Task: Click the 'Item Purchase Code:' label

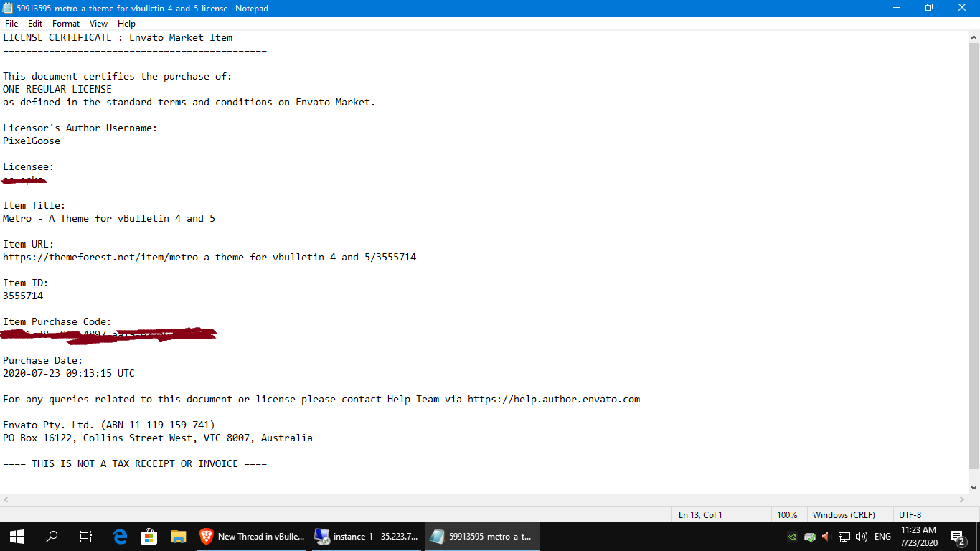Action: click(x=57, y=321)
